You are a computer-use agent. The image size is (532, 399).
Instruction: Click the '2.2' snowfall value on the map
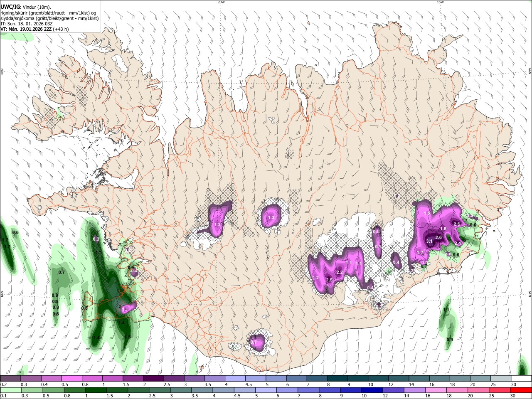pos(339,273)
